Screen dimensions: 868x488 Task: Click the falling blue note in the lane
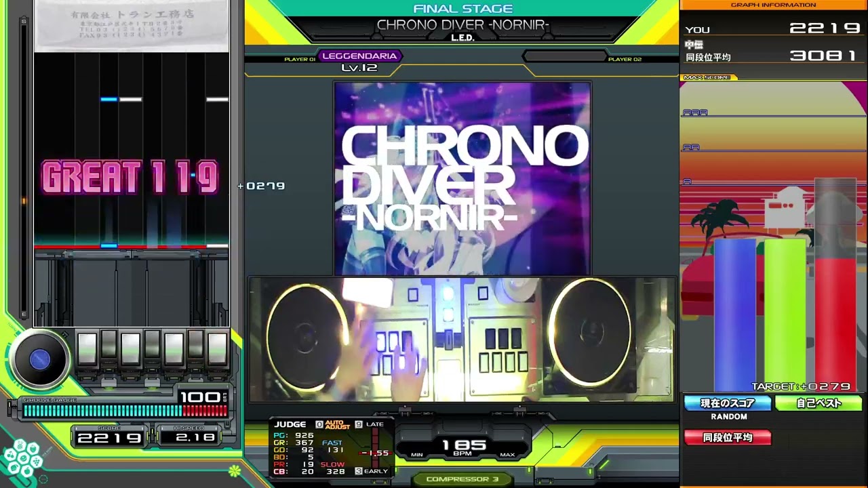click(108, 99)
